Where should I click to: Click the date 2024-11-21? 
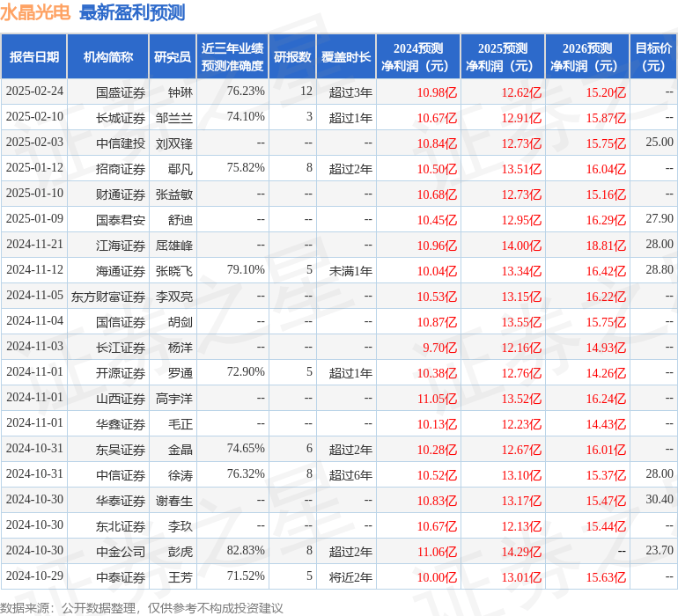[34, 244]
